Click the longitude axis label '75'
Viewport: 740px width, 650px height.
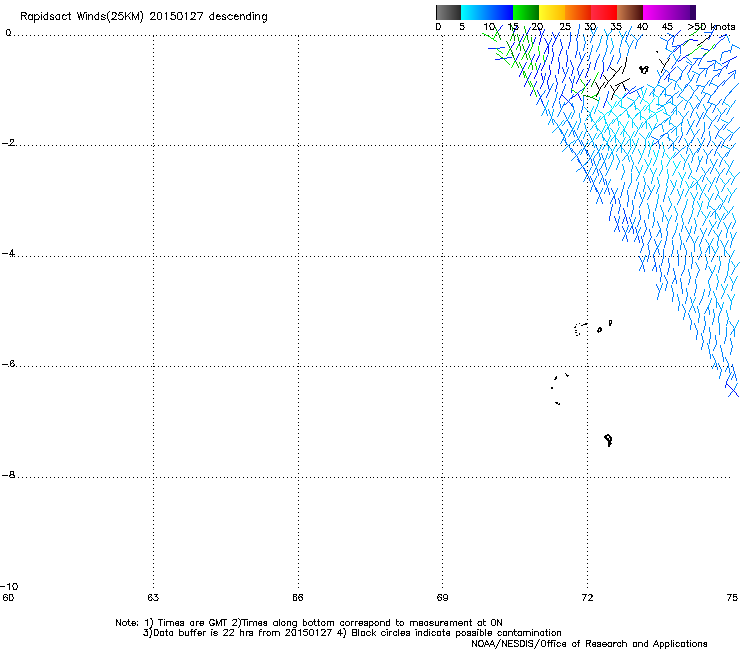[x=732, y=598]
